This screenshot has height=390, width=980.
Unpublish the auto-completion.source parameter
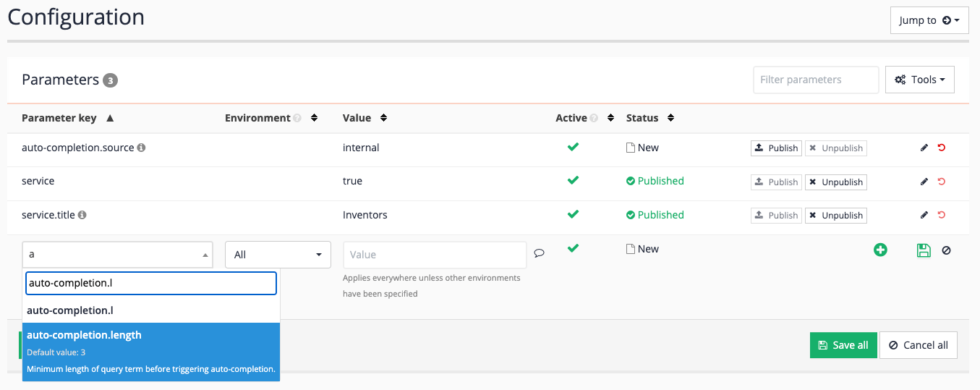(x=836, y=148)
